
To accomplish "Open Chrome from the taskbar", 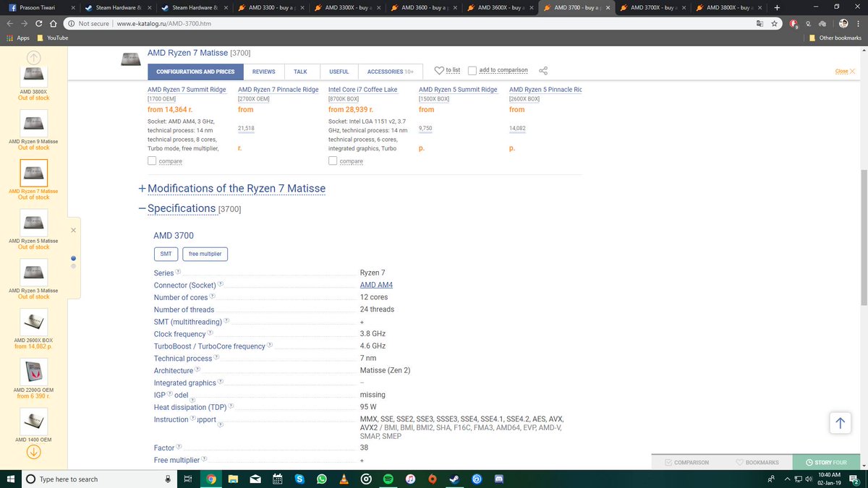I will (x=210, y=479).
